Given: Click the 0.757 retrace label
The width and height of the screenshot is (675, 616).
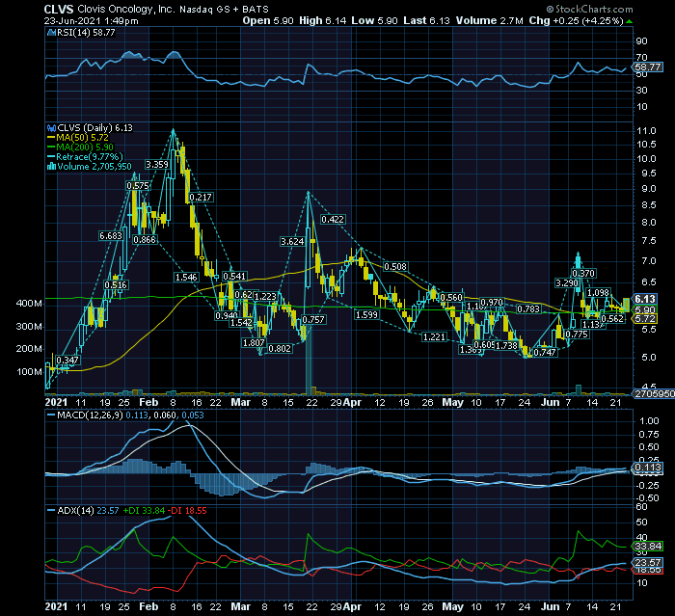Looking at the screenshot, I should tap(313, 319).
